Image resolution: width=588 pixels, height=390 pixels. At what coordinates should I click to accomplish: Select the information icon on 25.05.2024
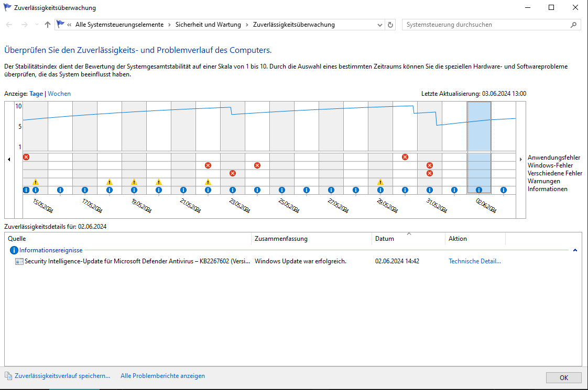pyautogui.click(x=282, y=190)
